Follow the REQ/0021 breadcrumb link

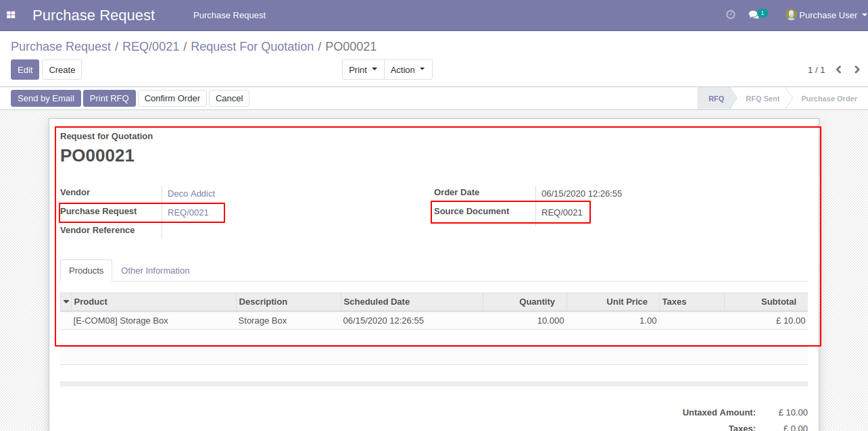coord(151,47)
